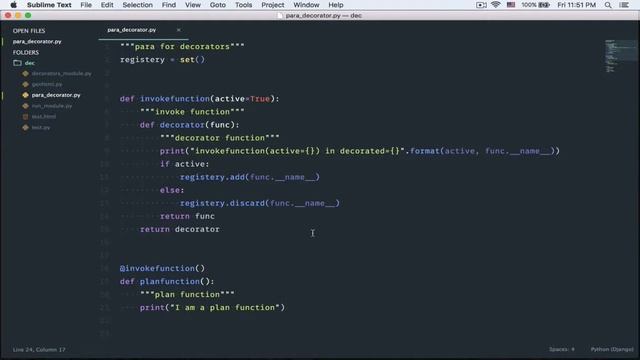
Task: Click the '"""para for decorators"""' docstring line
Action: click(182, 47)
